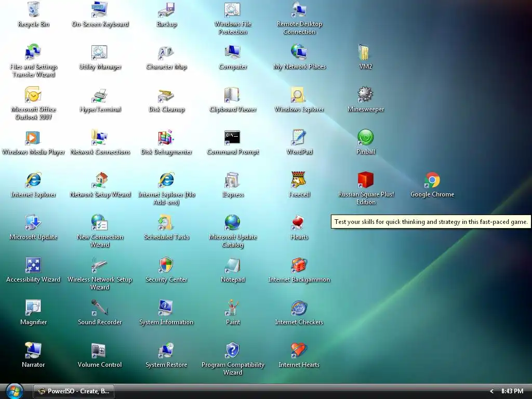Open Microsoft Office Outlook 2007 shortcut

[33, 95]
